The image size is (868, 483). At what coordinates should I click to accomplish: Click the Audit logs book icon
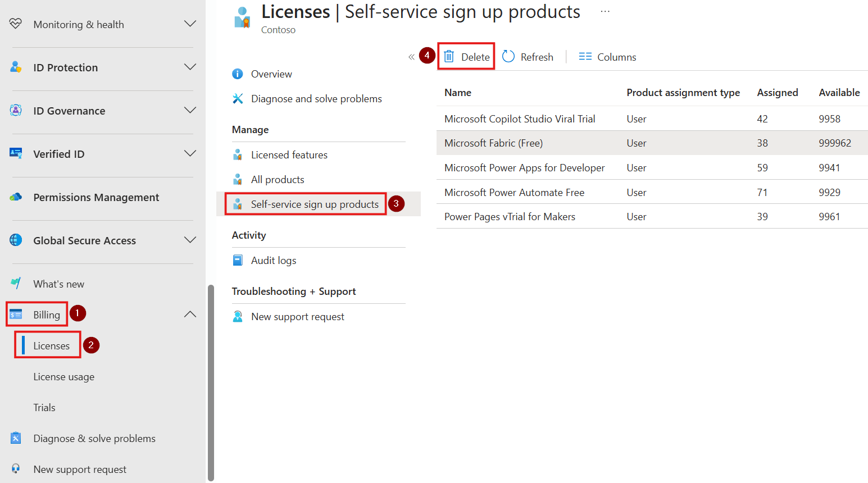coord(238,259)
